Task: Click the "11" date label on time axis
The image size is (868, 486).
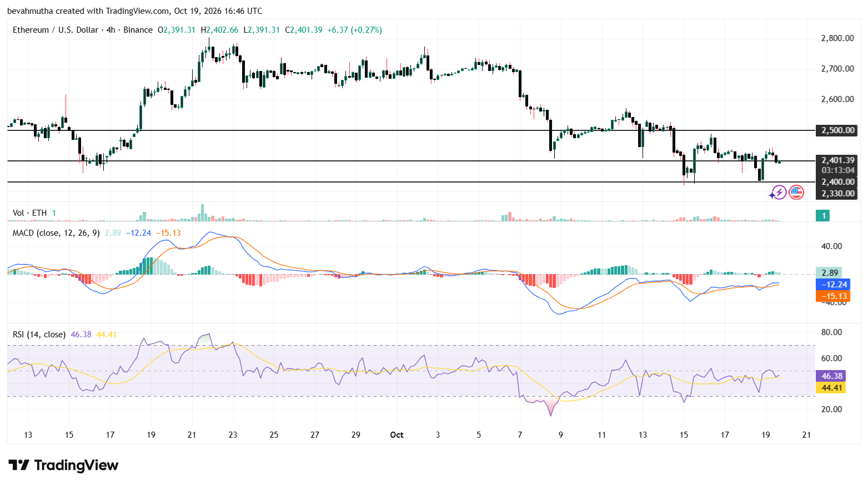Action: pos(601,435)
